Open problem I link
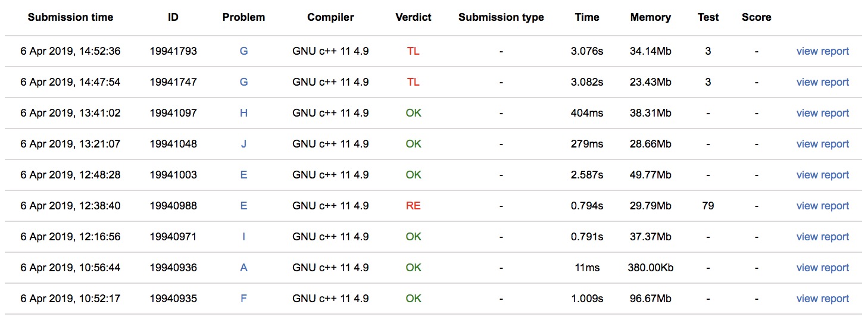The height and width of the screenshot is (320, 868). (x=243, y=237)
